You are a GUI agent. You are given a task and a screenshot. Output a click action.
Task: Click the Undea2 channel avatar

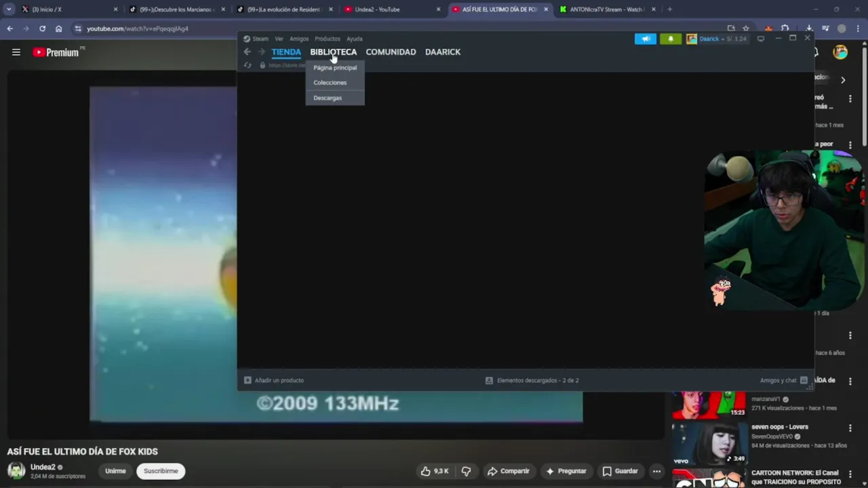pyautogui.click(x=16, y=470)
